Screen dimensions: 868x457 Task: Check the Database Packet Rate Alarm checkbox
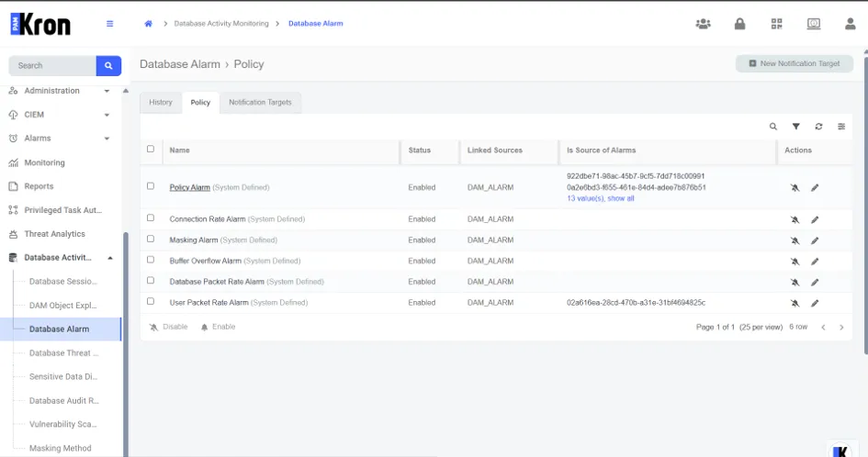click(x=151, y=281)
